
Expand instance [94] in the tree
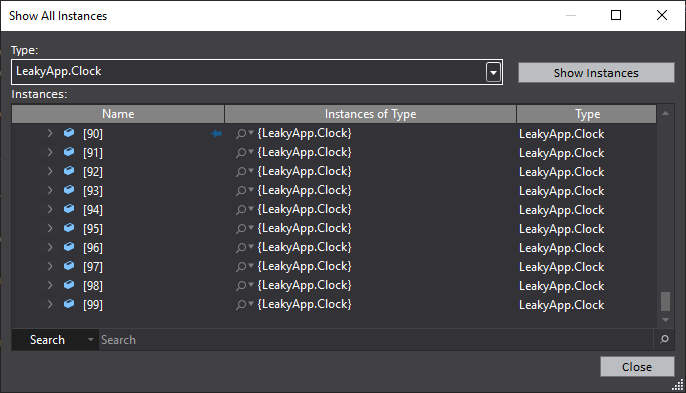click(50, 209)
